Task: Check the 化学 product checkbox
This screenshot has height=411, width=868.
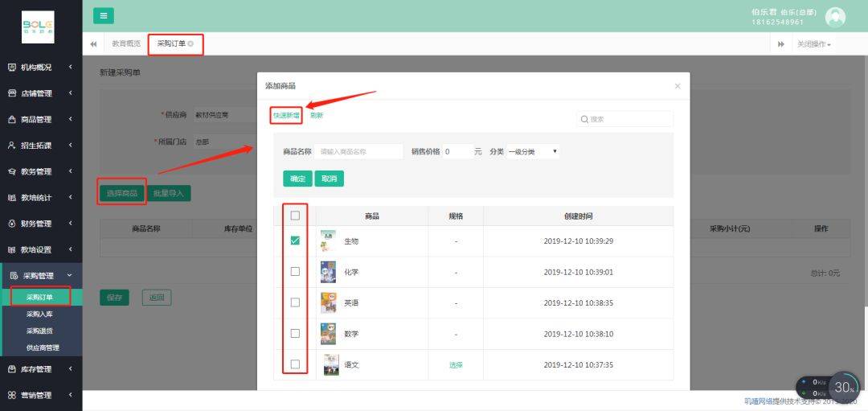Action: click(x=295, y=271)
